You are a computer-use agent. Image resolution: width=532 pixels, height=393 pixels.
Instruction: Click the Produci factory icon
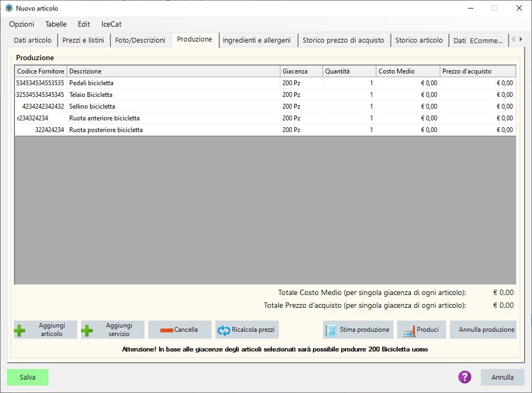[x=409, y=331]
